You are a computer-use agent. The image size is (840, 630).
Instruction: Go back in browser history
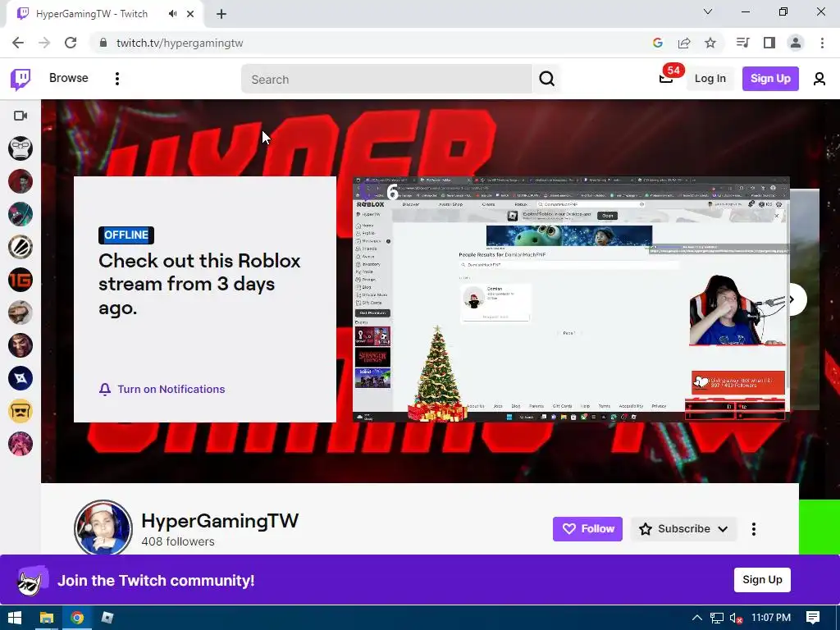tap(18, 43)
